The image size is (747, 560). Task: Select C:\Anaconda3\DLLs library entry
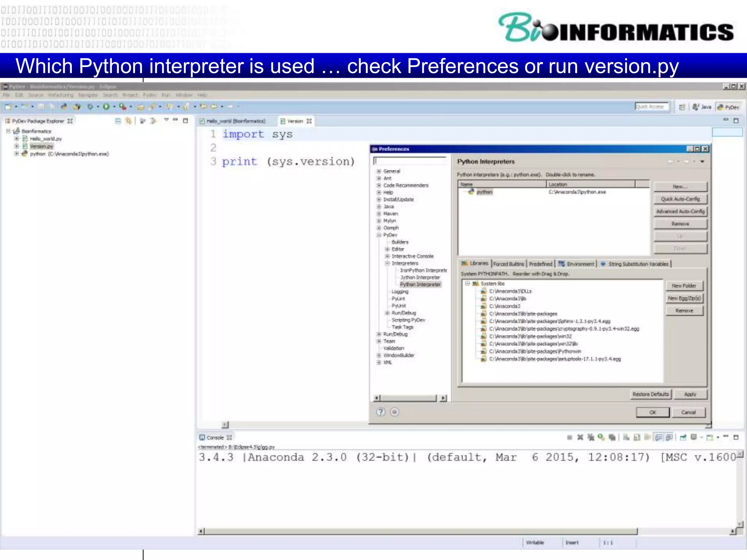tap(510, 291)
